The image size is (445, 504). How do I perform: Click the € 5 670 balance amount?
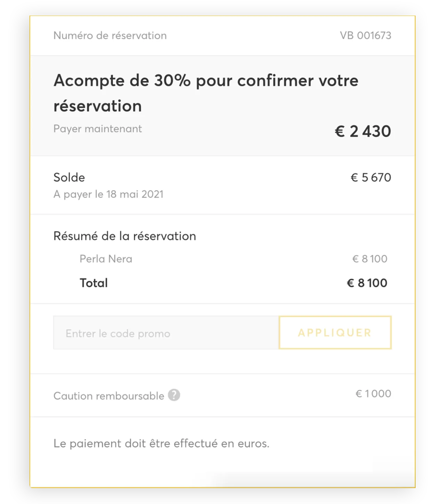click(371, 177)
